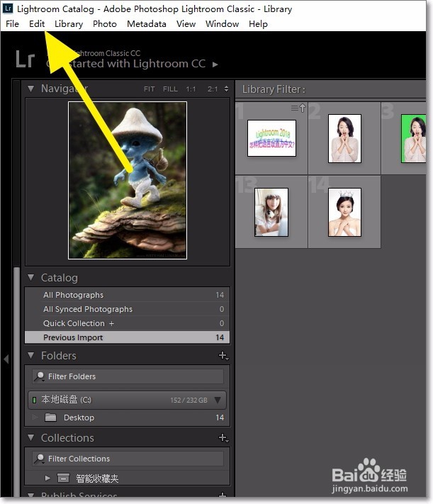This screenshot has height=504, width=433.
Task: Select white-background woman thumbnail in cell 2
Action: coord(344,138)
